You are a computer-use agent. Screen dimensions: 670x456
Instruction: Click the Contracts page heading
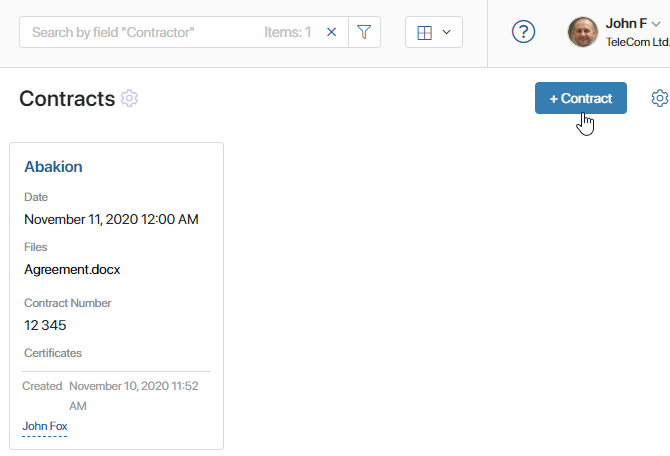tap(67, 99)
